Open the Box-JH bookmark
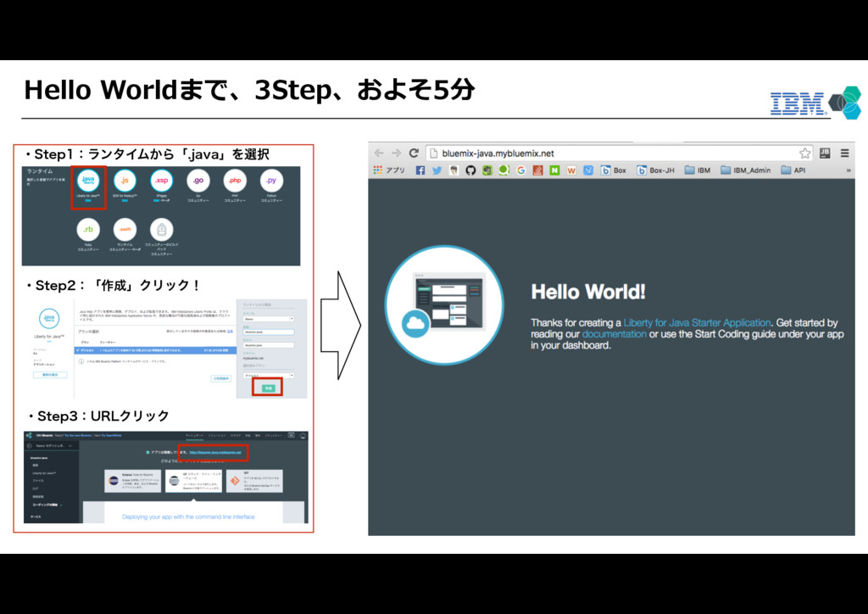The width and height of the screenshot is (868, 614). click(655, 170)
